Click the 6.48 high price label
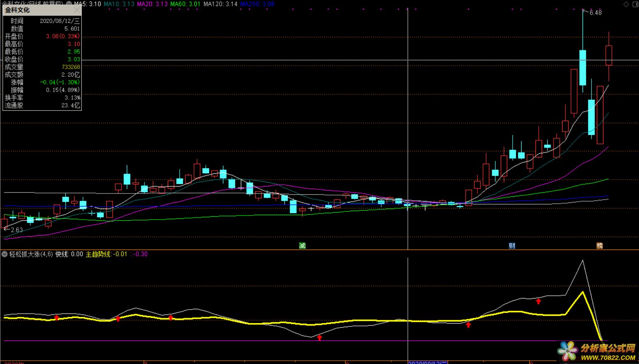Image resolution: width=639 pixels, height=364 pixels. pos(596,13)
